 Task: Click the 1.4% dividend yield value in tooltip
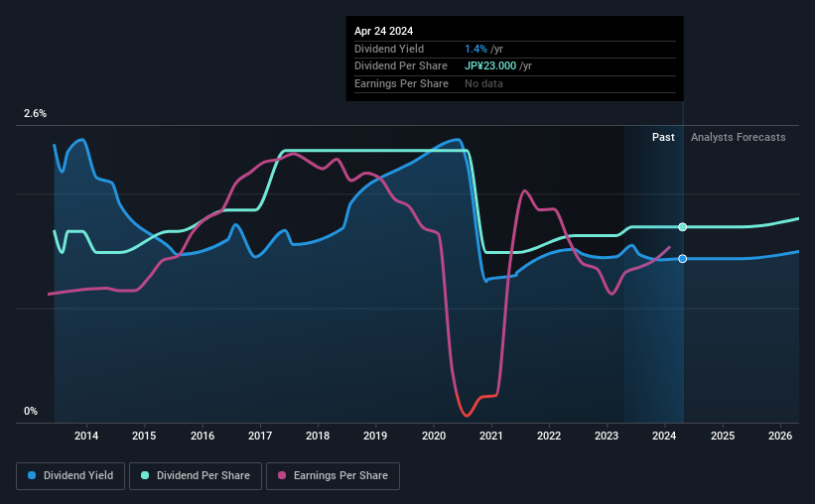coord(475,49)
